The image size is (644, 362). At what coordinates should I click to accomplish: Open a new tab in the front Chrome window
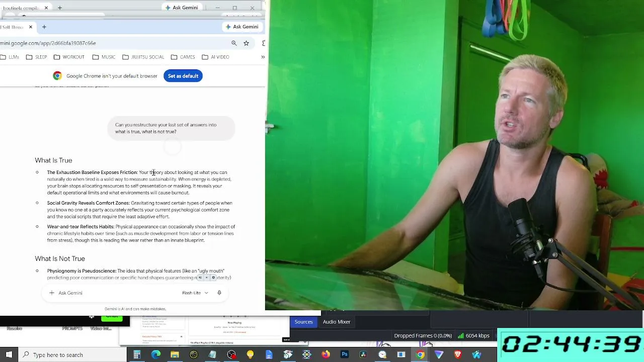click(44, 27)
